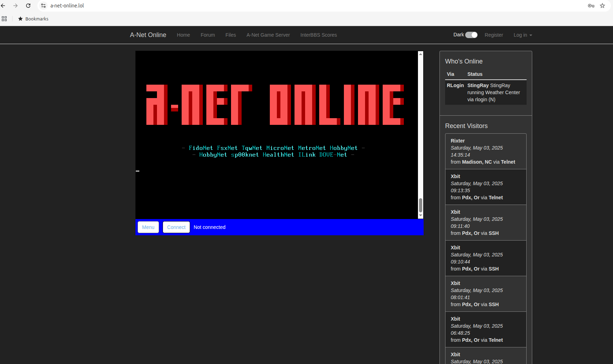Click the Via column header
The width and height of the screenshot is (613, 364).
(x=450, y=74)
